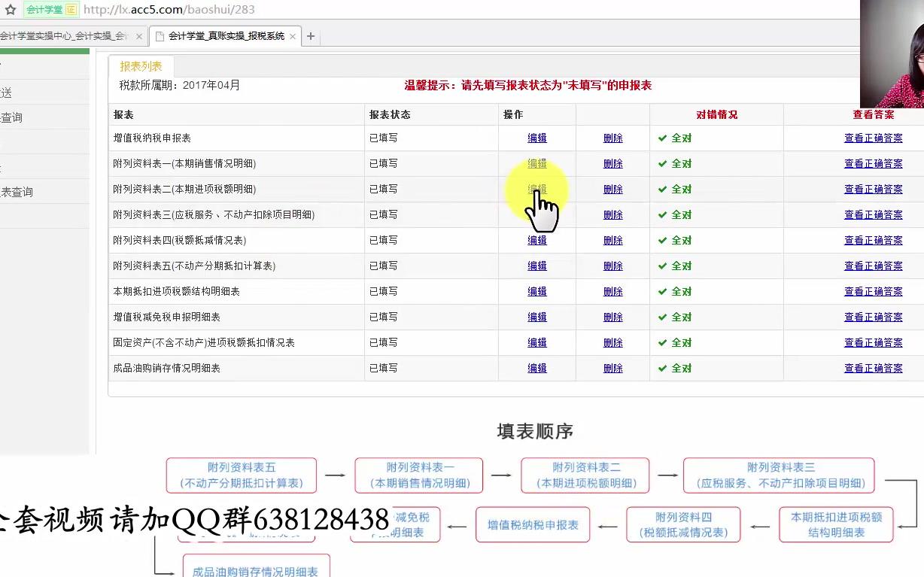
Task: Click 编辑 for 本期抵扣进项税额结构明细表
Action: point(536,291)
